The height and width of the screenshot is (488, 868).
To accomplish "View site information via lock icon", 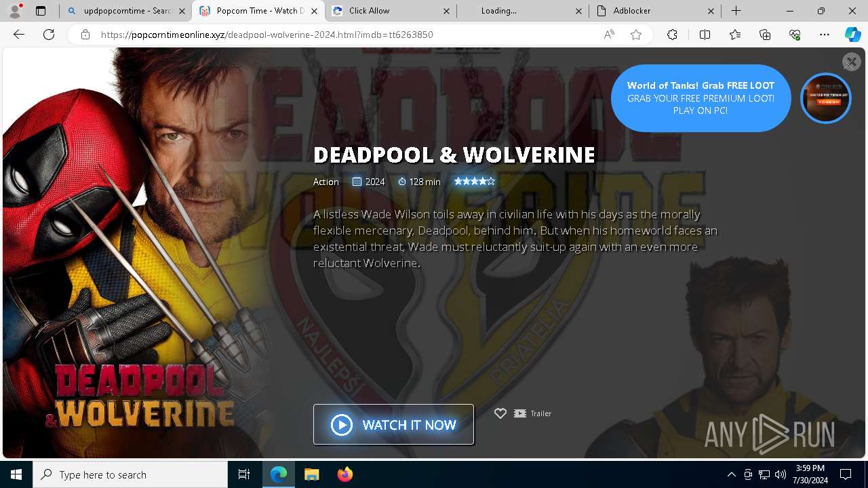I will (x=85, y=35).
